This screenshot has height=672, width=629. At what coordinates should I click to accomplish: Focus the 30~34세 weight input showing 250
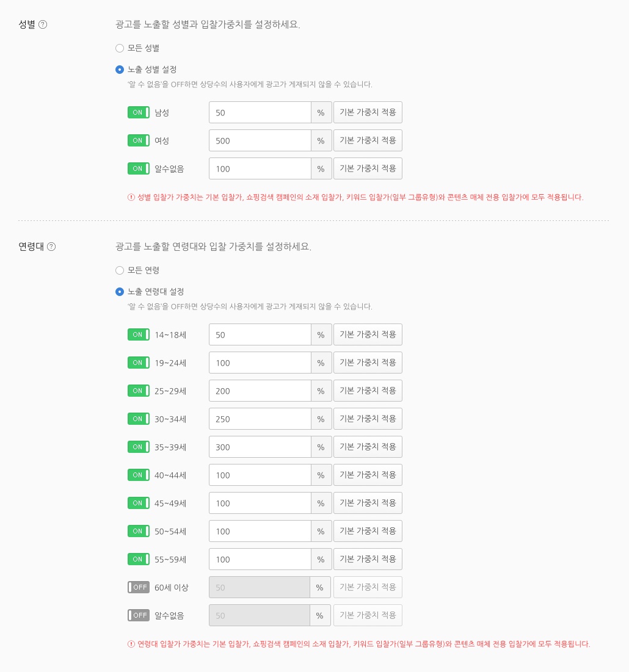click(x=260, y=419)
